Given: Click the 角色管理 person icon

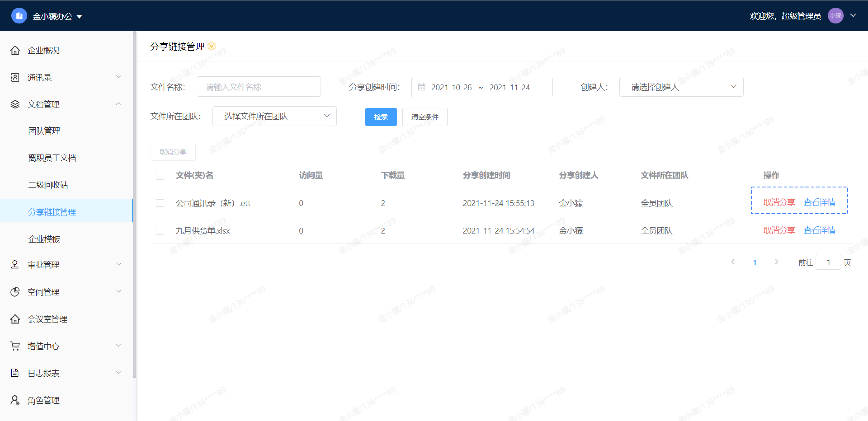Looking at the screenshot, I should click(15, 400).
